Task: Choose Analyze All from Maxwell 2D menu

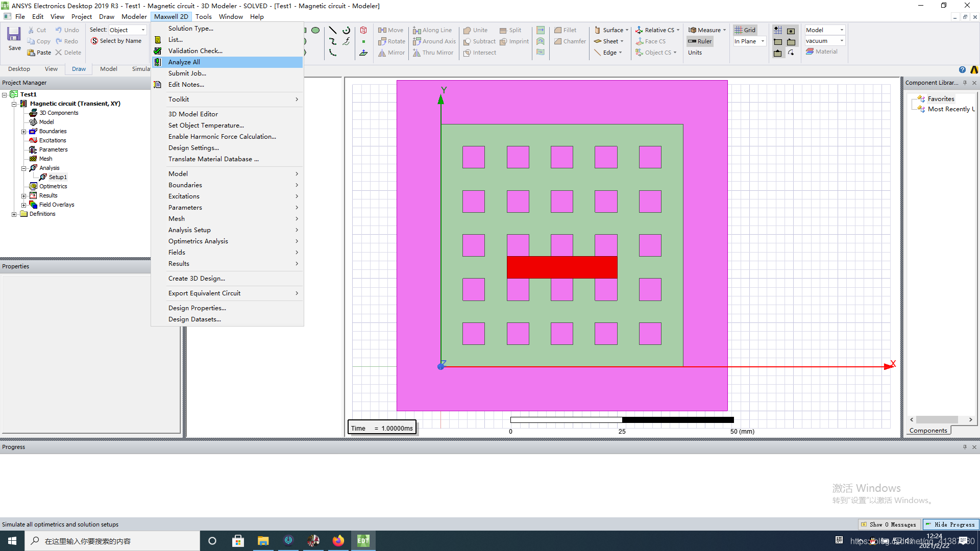Action: 227,62
